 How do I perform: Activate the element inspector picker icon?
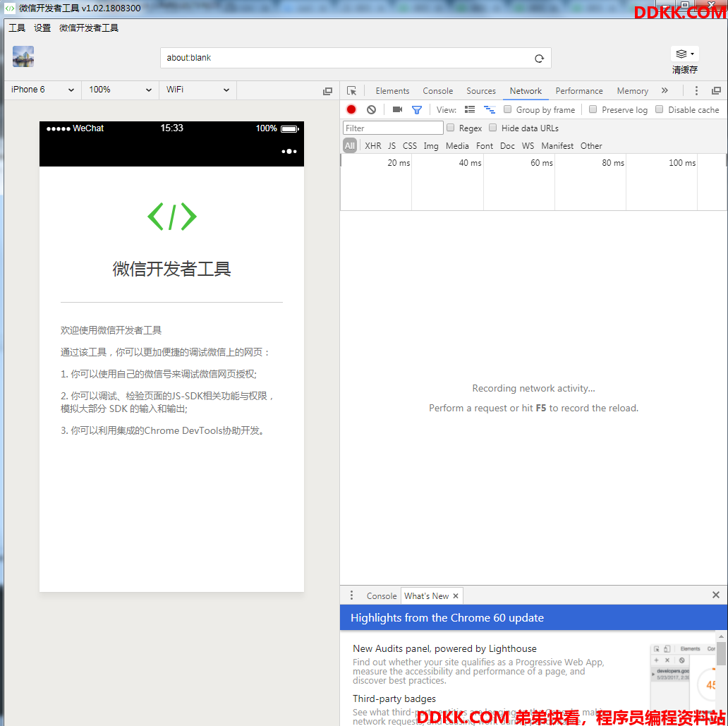point(351,90)
